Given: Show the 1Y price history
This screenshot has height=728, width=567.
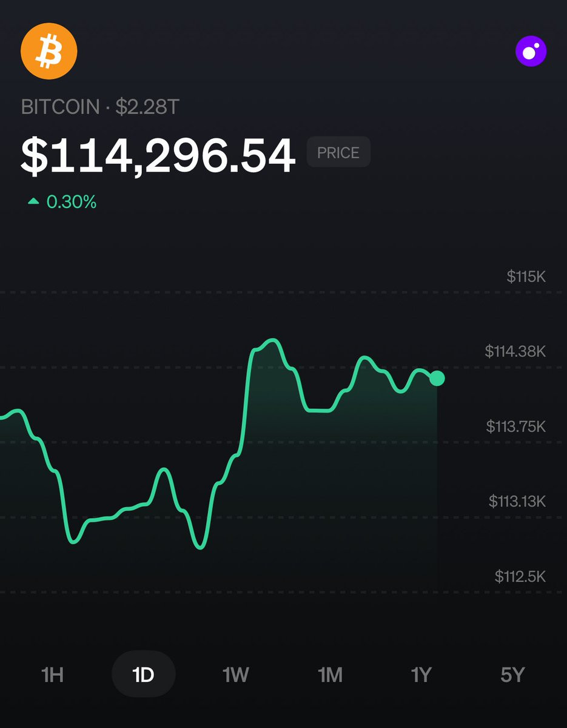Looking at the screenshot, I should [x=421, y=674].
